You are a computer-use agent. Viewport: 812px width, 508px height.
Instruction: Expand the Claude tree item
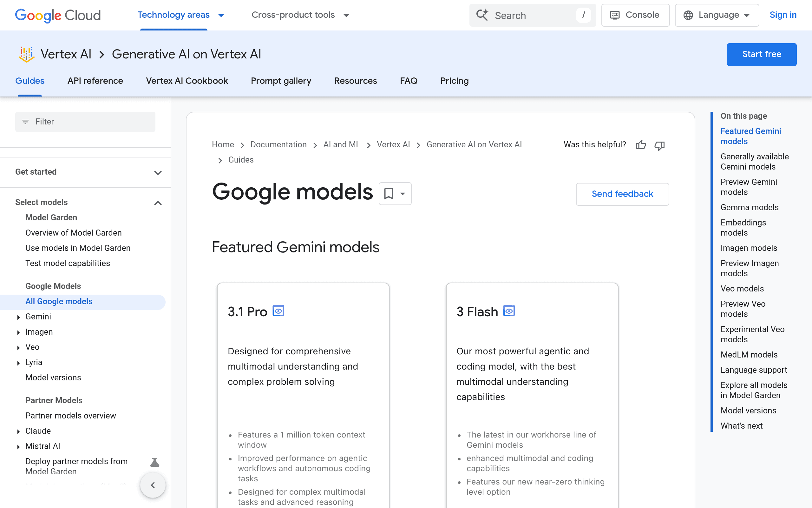click(x=18, y=431)
